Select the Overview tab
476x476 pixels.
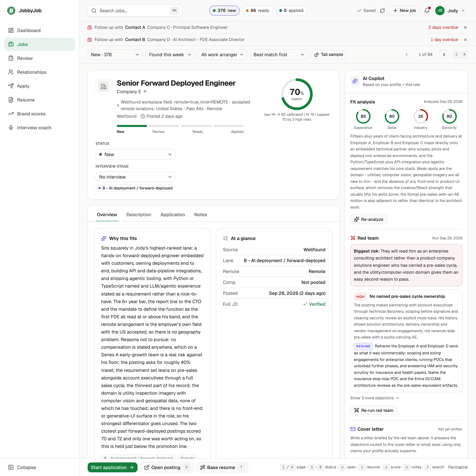point(107,215)
